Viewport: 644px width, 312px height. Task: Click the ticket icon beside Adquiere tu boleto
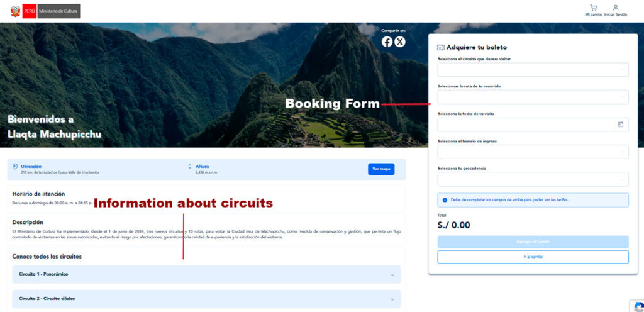[x=441, y=47]
